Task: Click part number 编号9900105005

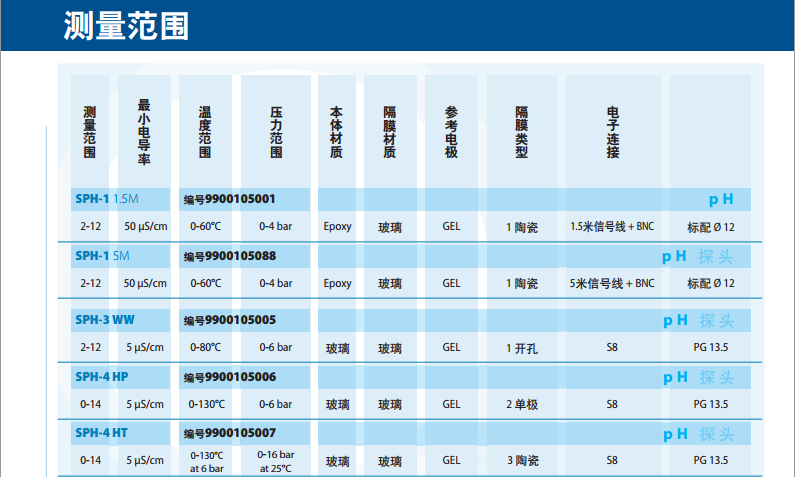Action: coord(230,320)
